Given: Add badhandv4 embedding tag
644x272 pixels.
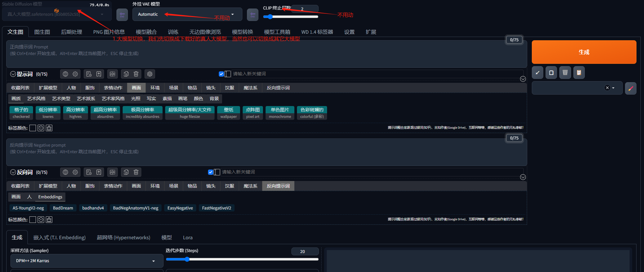Looking at the screenshot, I should pos(93,208).
